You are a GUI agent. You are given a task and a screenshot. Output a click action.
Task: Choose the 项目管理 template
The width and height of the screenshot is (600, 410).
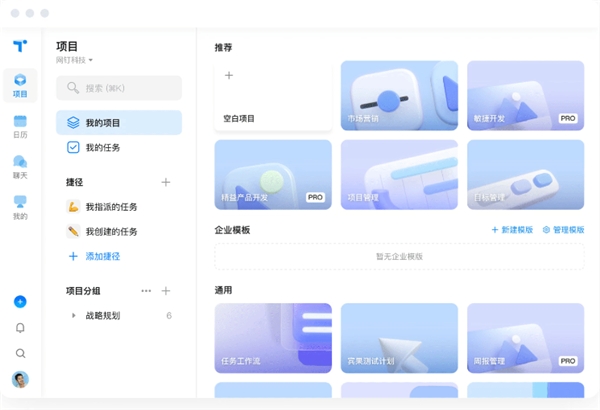click(399, 175)
